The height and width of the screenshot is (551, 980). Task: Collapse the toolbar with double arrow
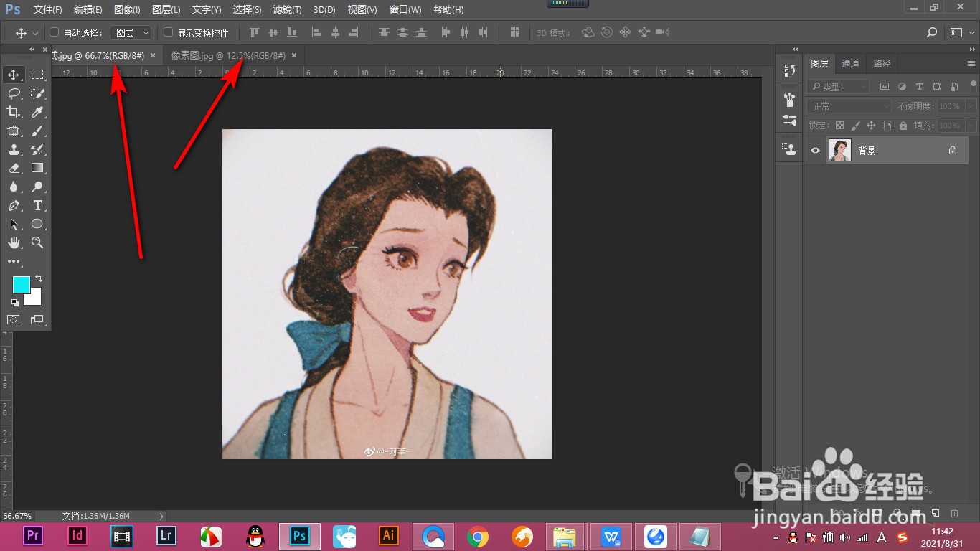coord(32,50)
